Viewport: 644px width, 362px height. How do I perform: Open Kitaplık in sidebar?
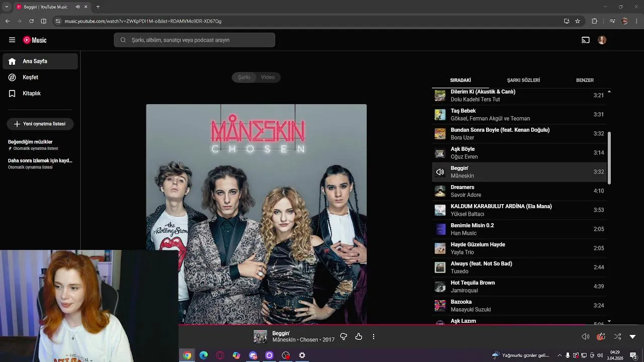click(40, 94)
